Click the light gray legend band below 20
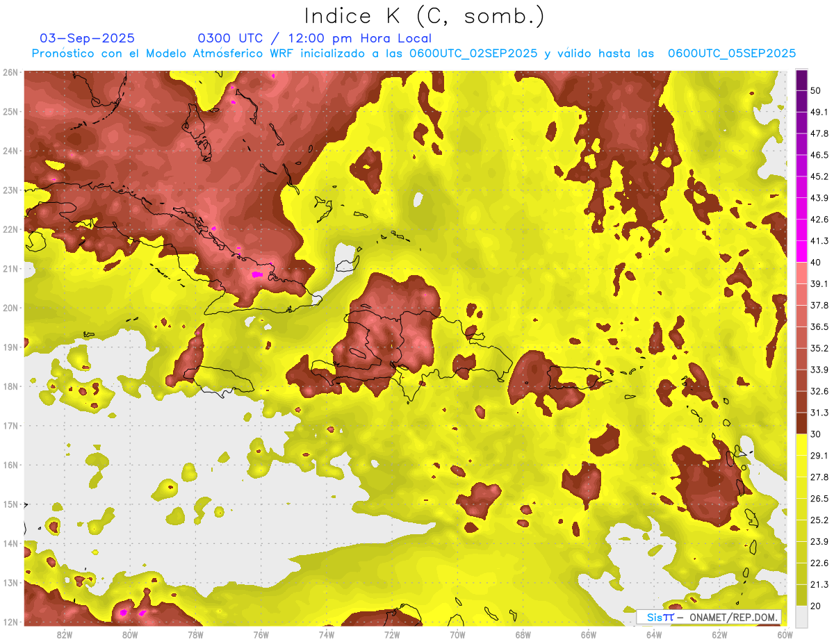 click(x=801, y=616)
